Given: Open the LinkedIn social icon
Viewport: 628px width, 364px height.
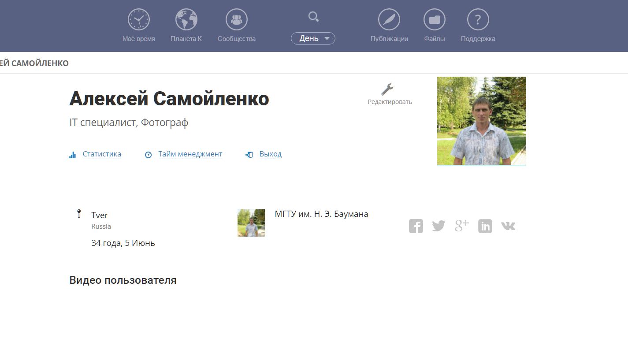Looking at the screenshot, I should 485,226.
